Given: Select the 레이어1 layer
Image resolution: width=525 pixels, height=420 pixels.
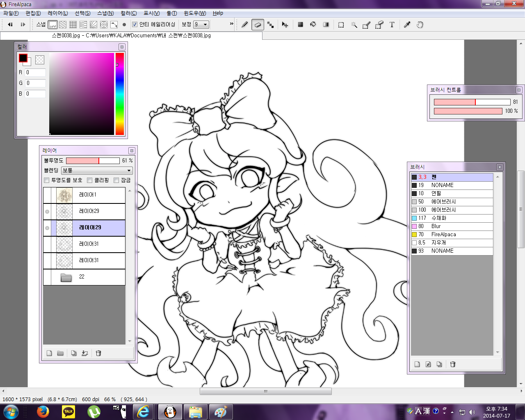Looking at the screenshot, I should [98, 195].
